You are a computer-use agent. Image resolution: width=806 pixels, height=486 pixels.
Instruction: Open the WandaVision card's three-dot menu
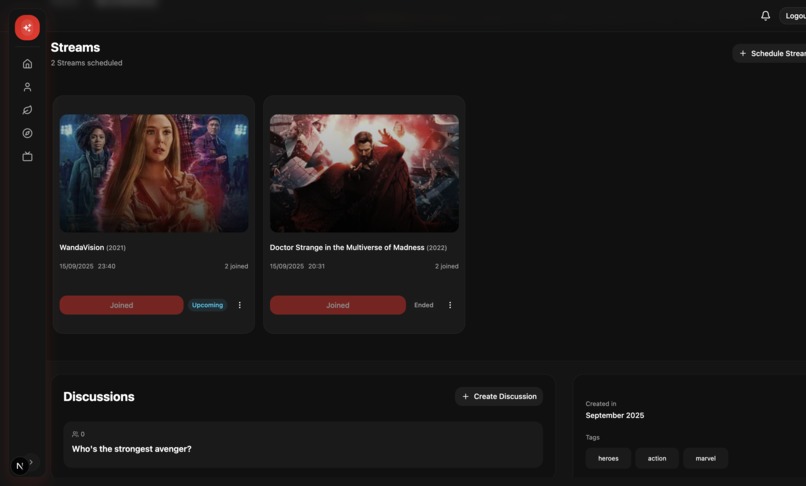coord(240,305)
